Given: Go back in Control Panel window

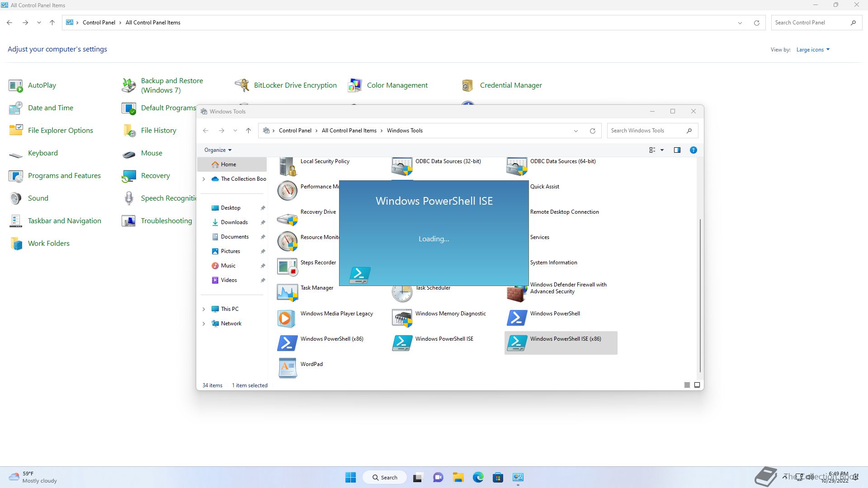Looking at the screenshot, I should coord(9,23).
